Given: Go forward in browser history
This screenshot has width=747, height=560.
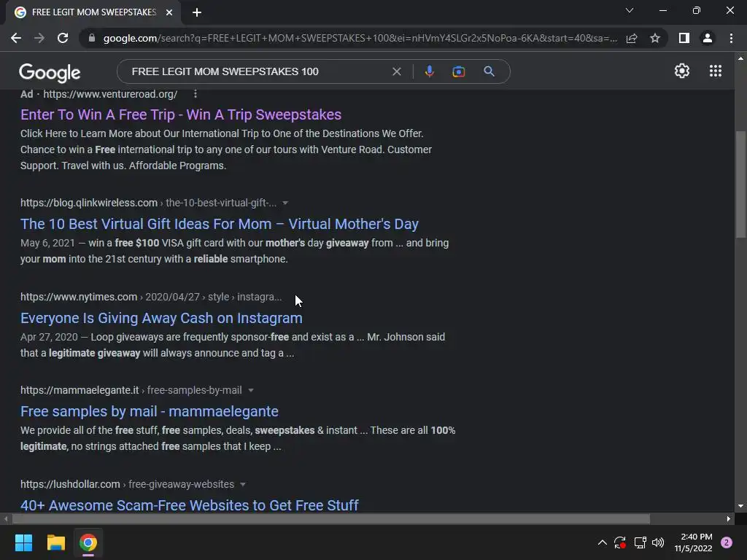Looking at the screenshot, I should point(39,38).
